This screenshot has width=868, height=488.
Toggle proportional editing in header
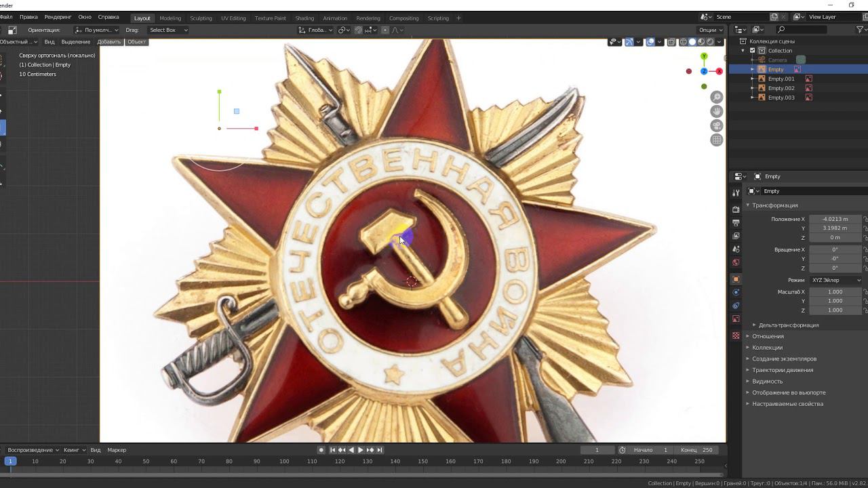click(x=385, y=30)
